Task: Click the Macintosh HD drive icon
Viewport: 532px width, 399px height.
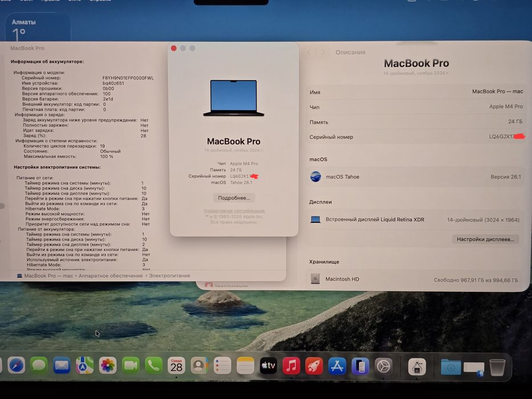Action: (x=315, y=279)
